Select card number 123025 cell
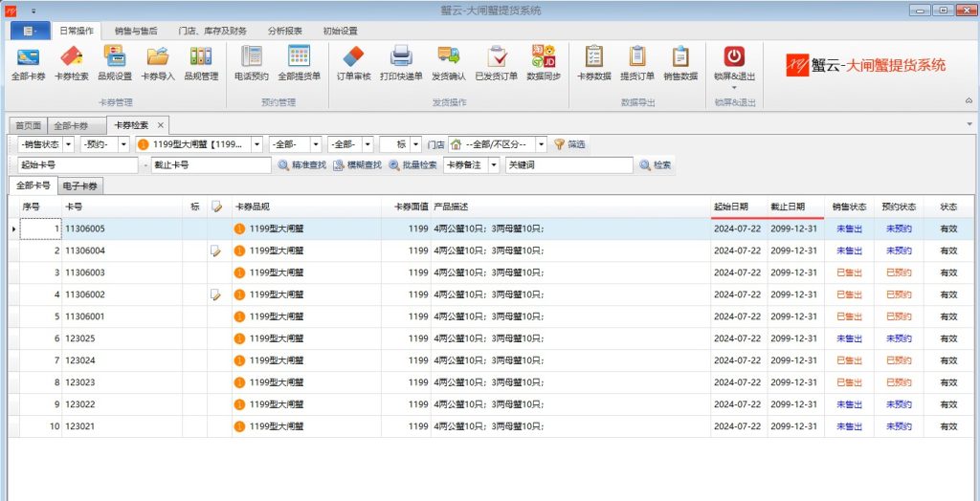This screenshot has width=980, height=501. tap(122, 338)
